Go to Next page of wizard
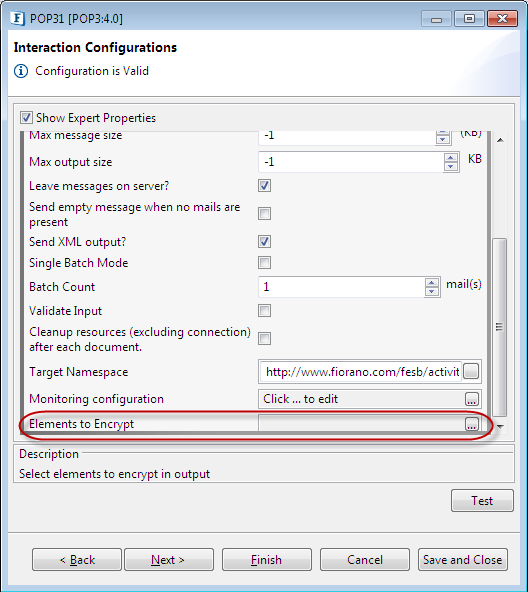 pyautogui.click(x=169, y=560)
